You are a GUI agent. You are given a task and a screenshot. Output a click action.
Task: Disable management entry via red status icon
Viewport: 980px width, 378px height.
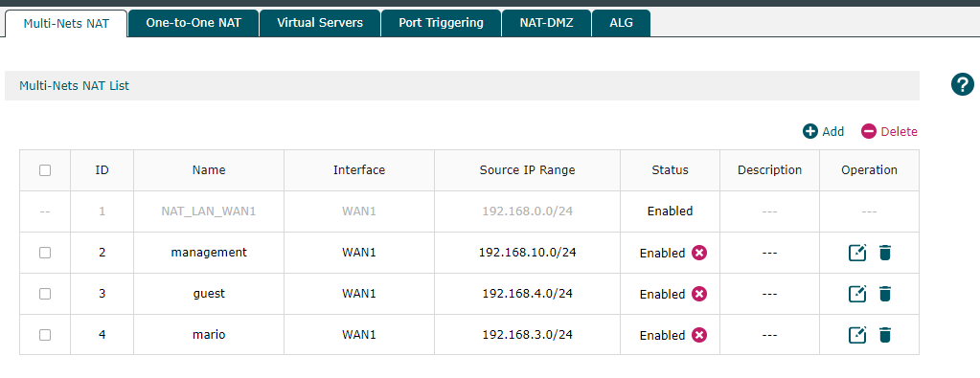699,253
